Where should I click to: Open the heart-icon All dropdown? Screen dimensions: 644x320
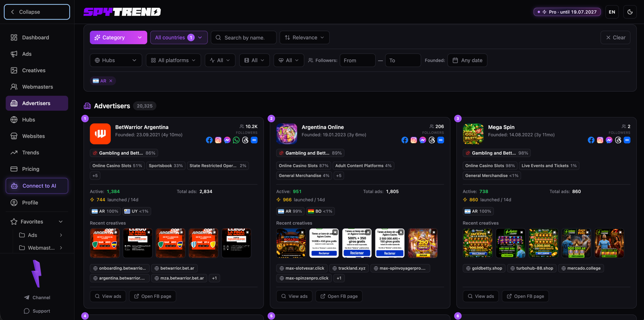click(289, 60)
